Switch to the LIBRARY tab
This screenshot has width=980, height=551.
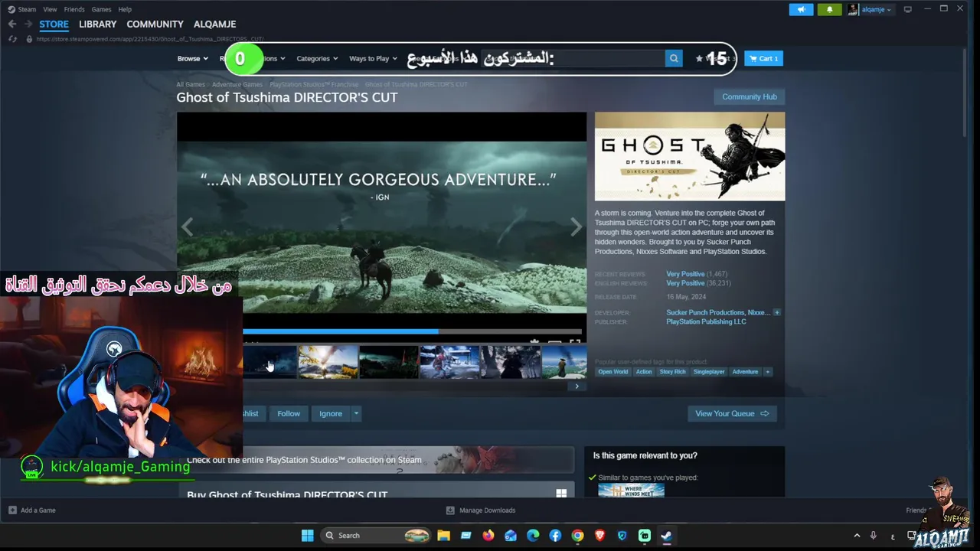click(98, 24)
